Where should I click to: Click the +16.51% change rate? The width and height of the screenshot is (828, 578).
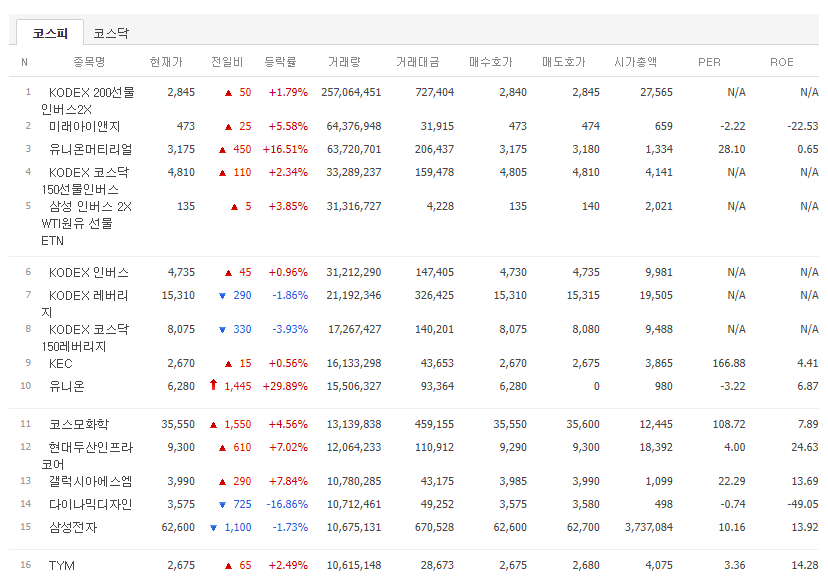[285, 149]
